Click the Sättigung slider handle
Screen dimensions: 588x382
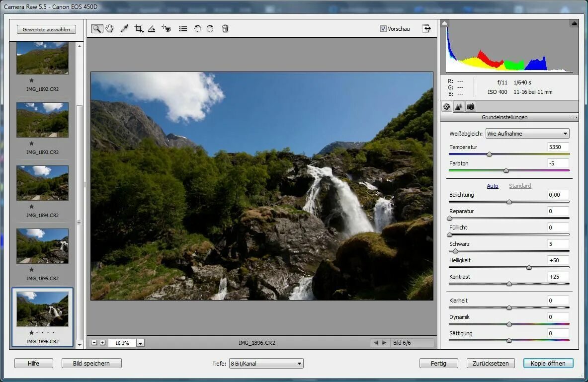(x=509, y=341)
